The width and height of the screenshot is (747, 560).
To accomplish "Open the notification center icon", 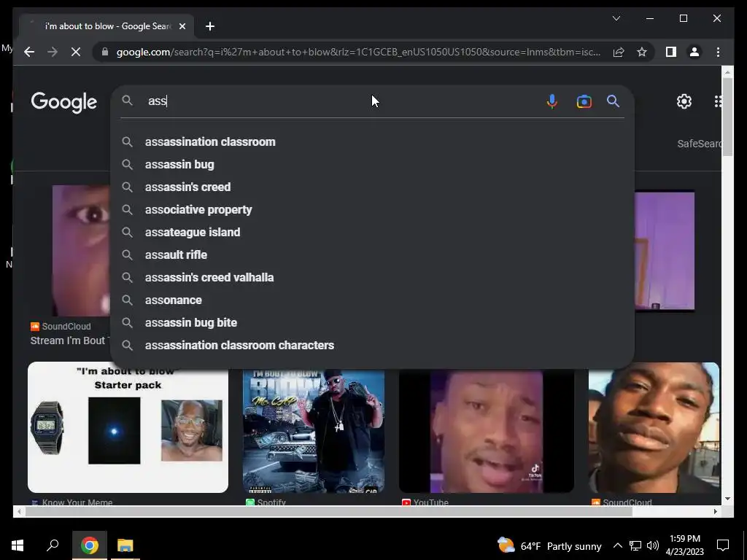I will (723, 545).
